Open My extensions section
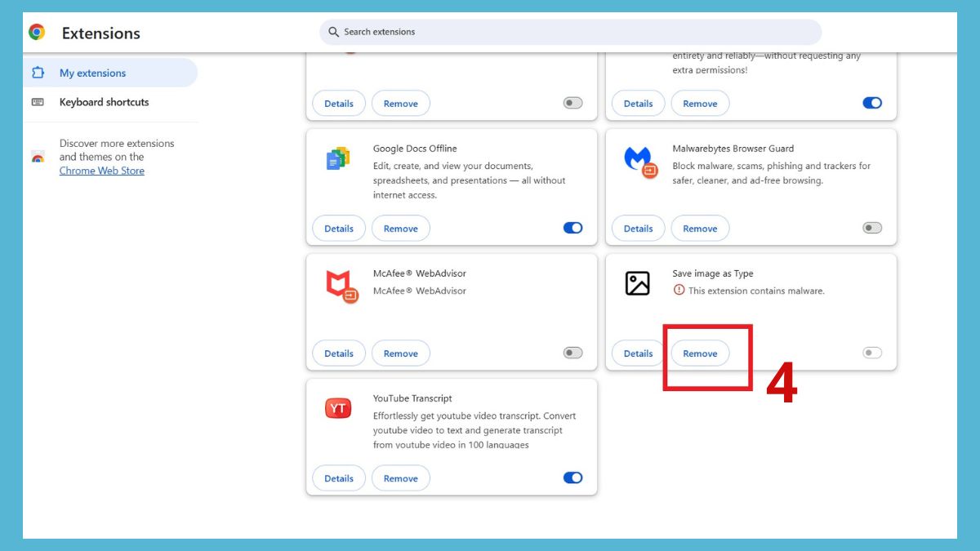 click(110, 73)
